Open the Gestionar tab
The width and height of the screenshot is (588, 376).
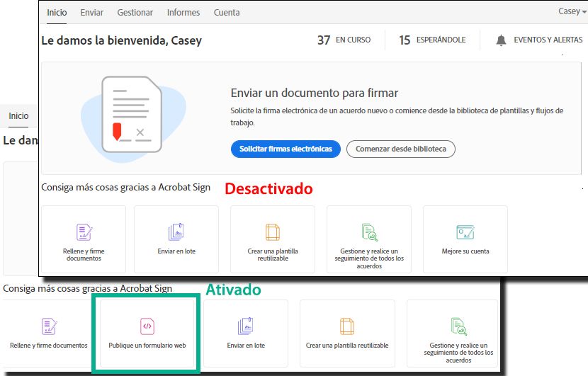tap(135, 13)
